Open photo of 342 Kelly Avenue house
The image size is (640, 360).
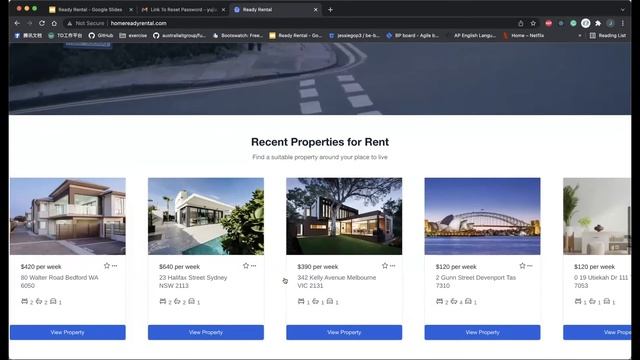[344, 216]
